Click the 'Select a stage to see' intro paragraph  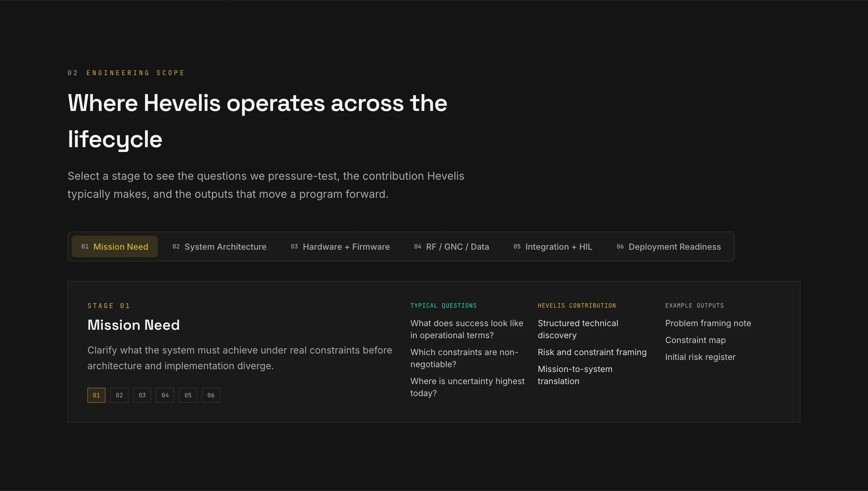(266, 185)
